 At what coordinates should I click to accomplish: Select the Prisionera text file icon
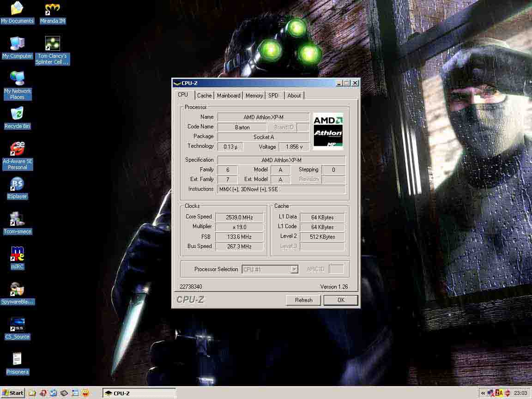coord(17,360)
